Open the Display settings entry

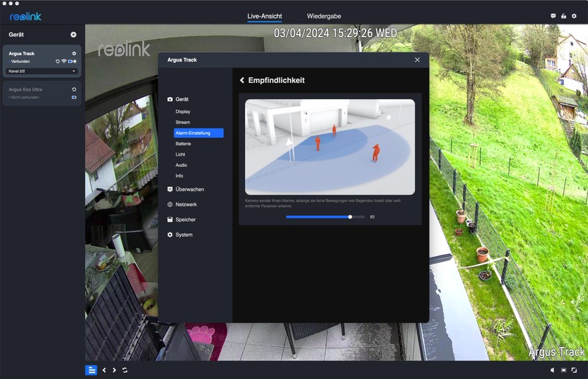[x=183, y=111]
